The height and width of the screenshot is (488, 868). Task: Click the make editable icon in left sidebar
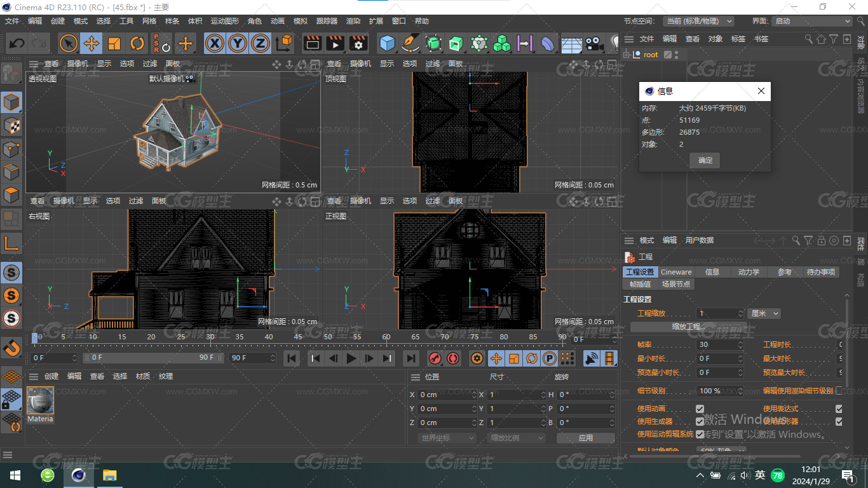11,74
